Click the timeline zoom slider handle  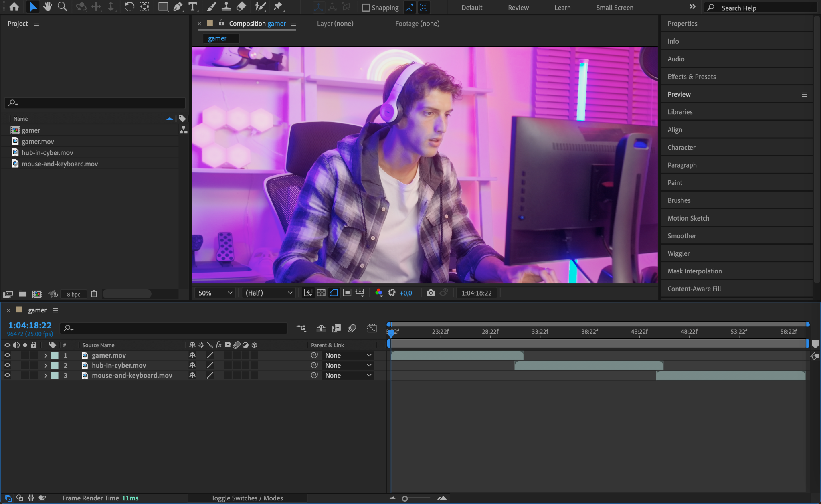click(405, 498)
